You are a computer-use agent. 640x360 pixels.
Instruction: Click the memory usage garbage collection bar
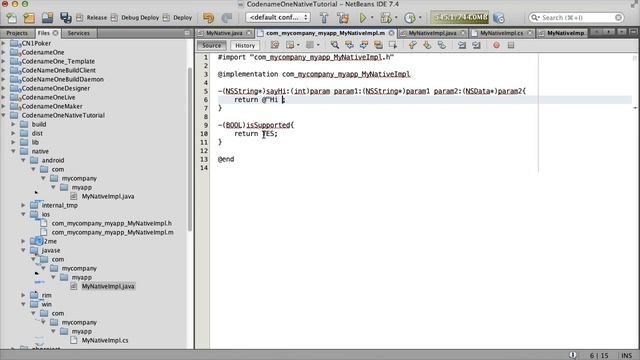460,18
